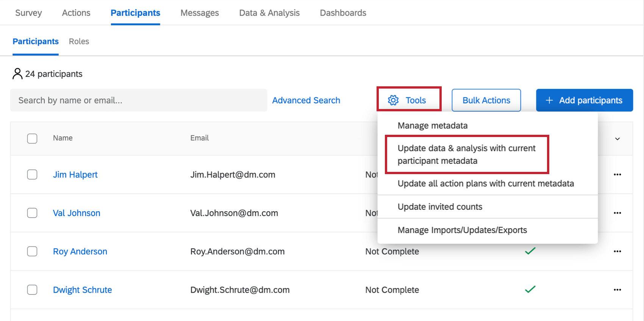Switch to the Data & Analysis tab

269,13
